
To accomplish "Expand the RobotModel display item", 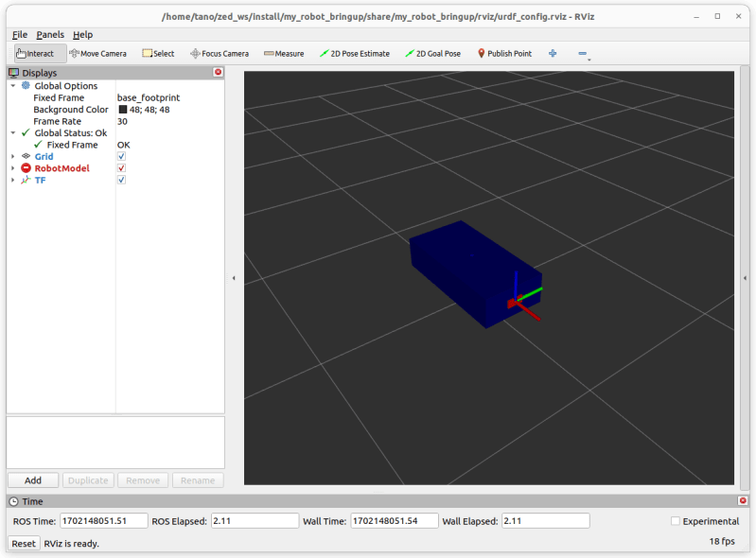I will click(13, 168).
